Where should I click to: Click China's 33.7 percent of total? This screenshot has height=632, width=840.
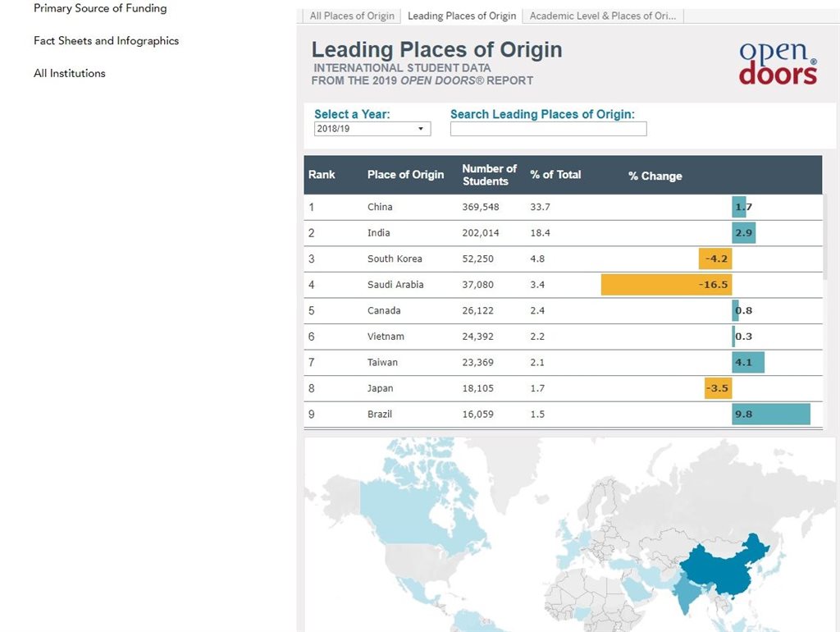(540, 207)
